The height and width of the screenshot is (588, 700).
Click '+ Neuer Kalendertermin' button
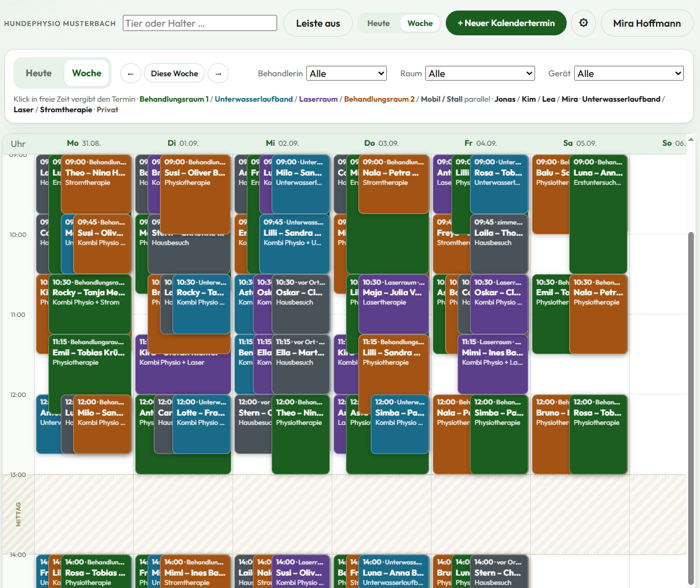pos(506,23)
